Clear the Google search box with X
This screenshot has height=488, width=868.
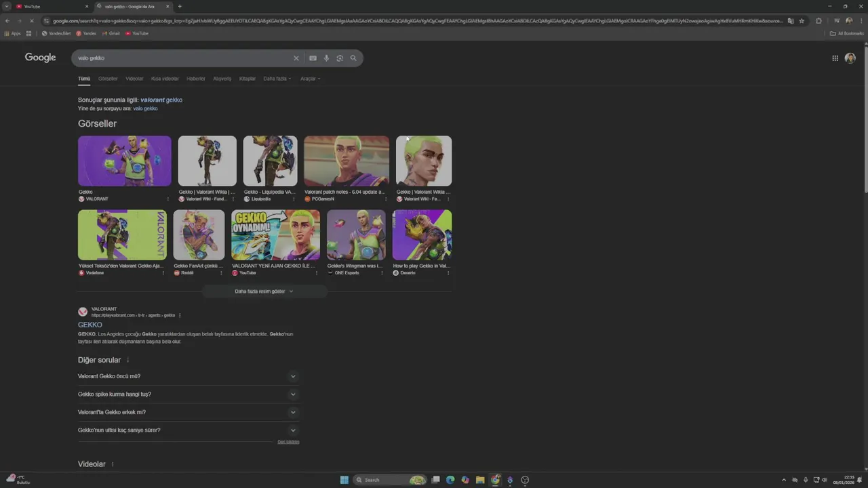[x=296, y=58]
